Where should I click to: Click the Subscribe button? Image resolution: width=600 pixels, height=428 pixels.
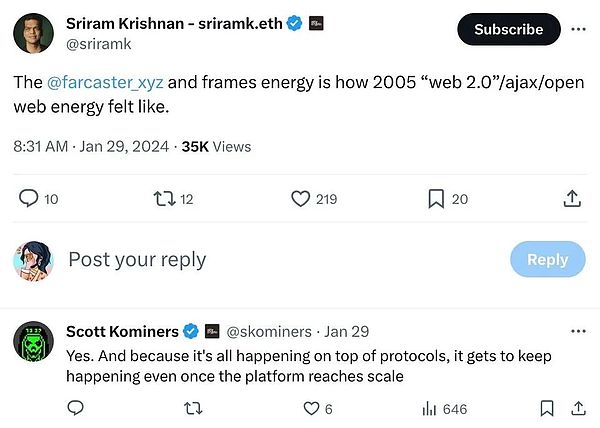point(508,29)
